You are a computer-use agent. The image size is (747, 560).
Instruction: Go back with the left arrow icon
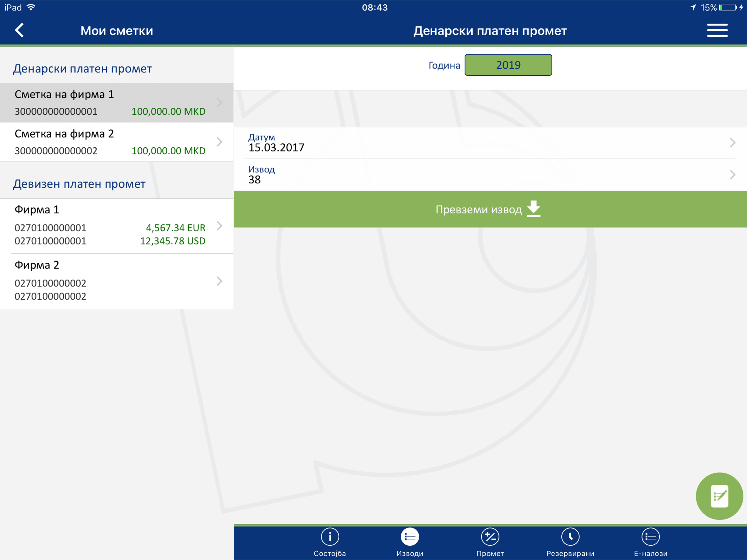pyautogui.click(x=20, y=30)
